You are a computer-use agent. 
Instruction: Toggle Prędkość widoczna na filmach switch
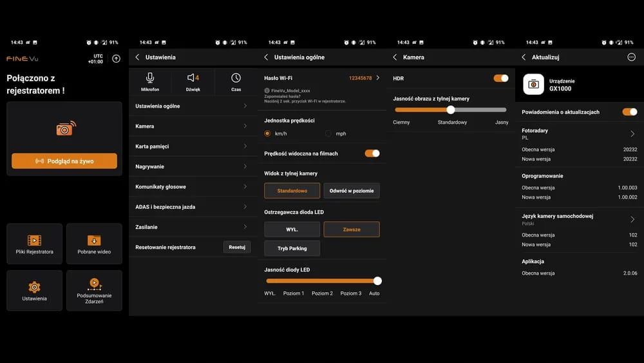click(372, 153)
